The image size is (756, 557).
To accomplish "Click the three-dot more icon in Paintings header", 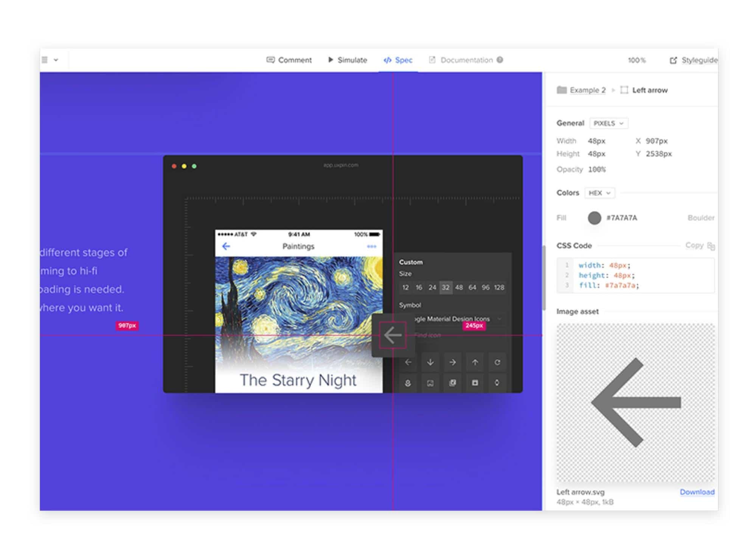I will coord(371,246).
